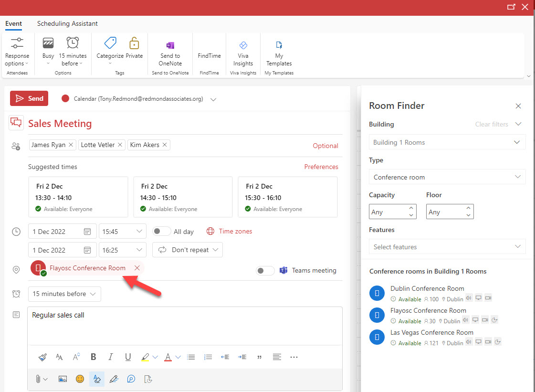
Task: Select Dublin Conference Room from the list
Action: 427,288
